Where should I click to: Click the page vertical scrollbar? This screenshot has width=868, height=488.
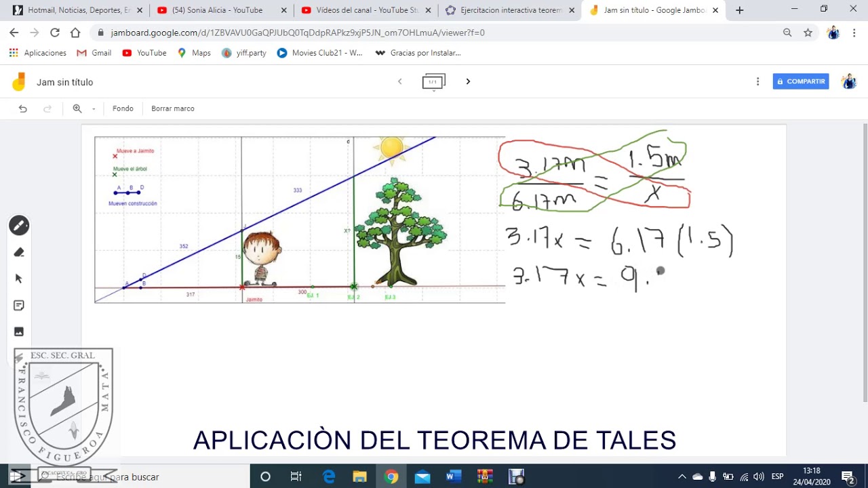pos(865,263)
